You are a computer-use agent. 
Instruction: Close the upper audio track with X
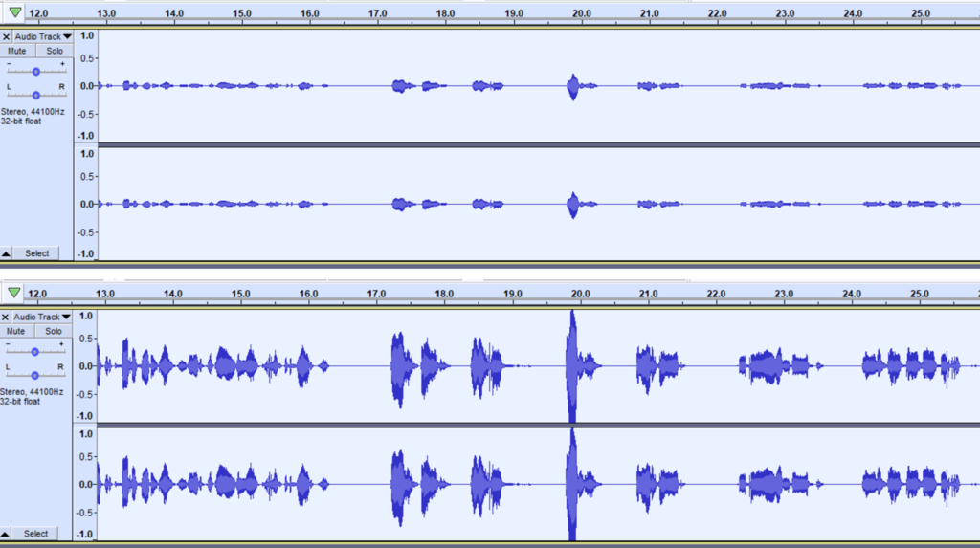[x=7, y=37]
